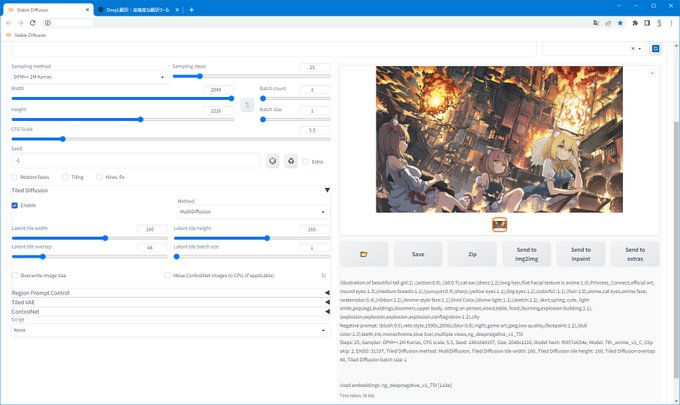The image size is (680, 405).
Task: Click the large generated image preview
Action: click(x=499, y=139)
